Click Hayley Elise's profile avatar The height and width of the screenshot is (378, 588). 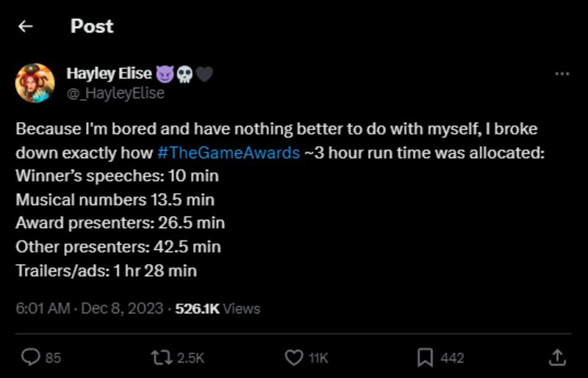35,83
